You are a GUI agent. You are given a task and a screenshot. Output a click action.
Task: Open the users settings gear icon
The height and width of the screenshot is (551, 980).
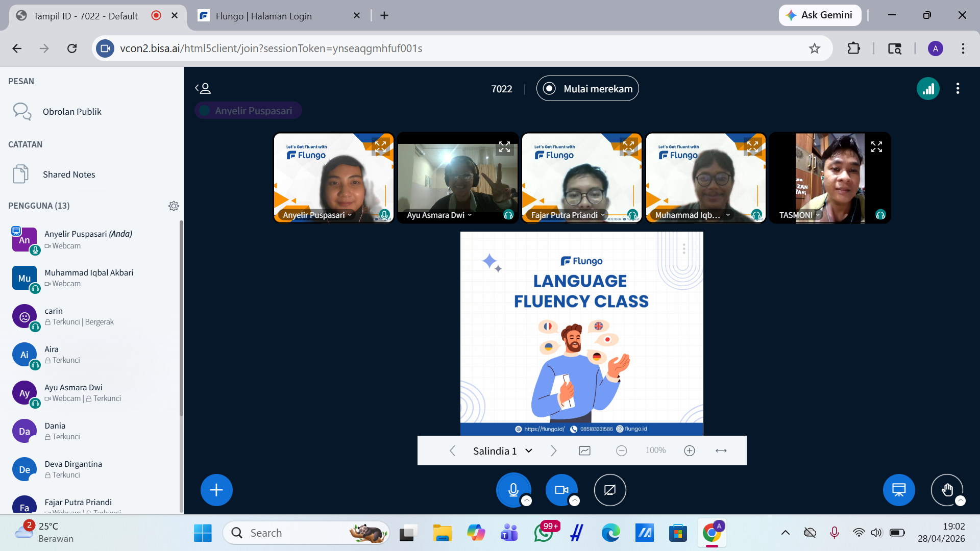pos(174,206)
